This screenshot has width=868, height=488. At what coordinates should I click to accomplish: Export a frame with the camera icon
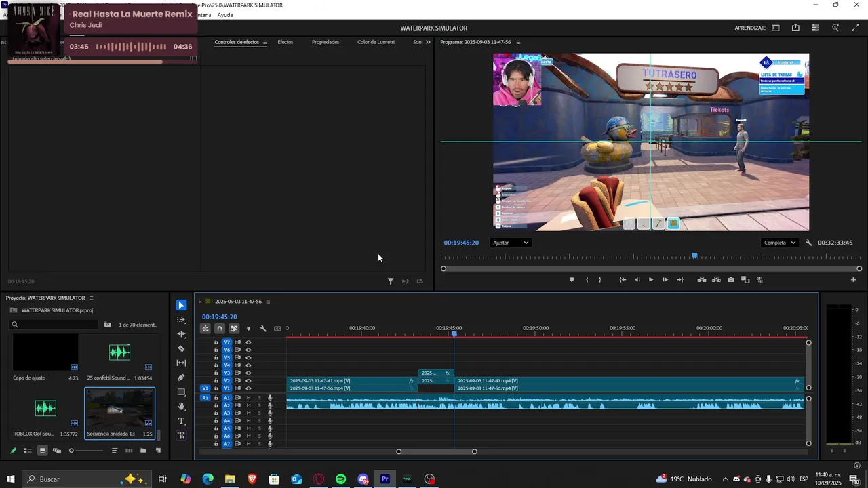point(730,280)
